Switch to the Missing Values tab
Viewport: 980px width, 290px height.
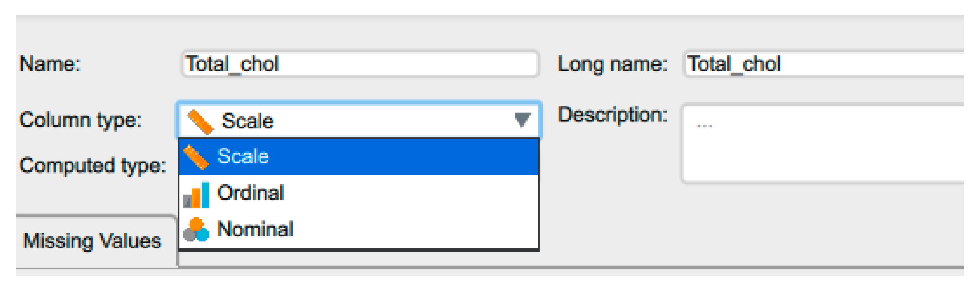pos(92,241)
